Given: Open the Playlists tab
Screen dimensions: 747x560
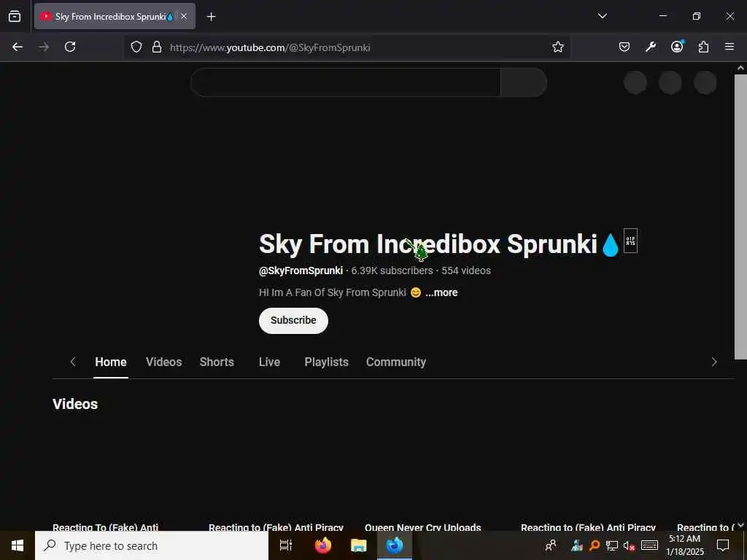Looking at the screenshot, I should [x=326, y=362].
